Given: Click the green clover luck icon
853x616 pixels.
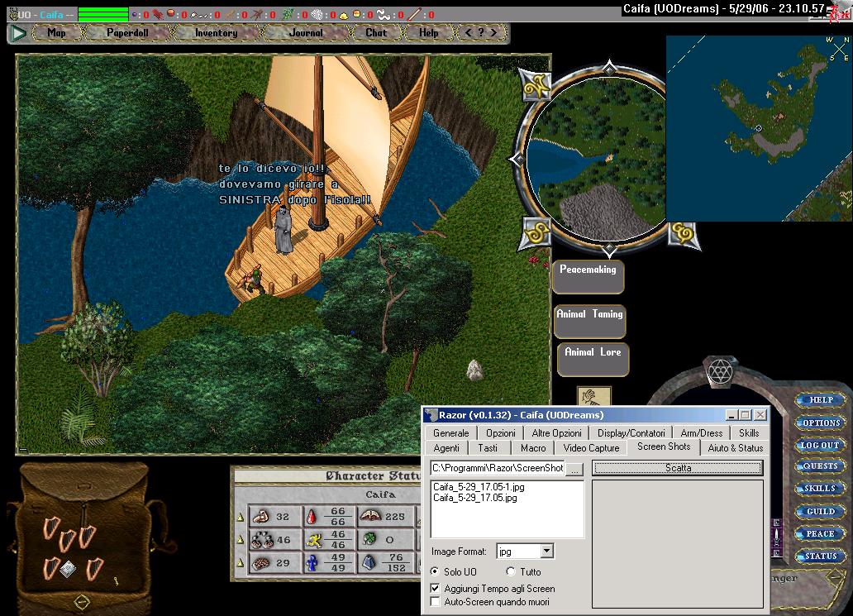Looking at the screenshot, I should pos(370,539).
